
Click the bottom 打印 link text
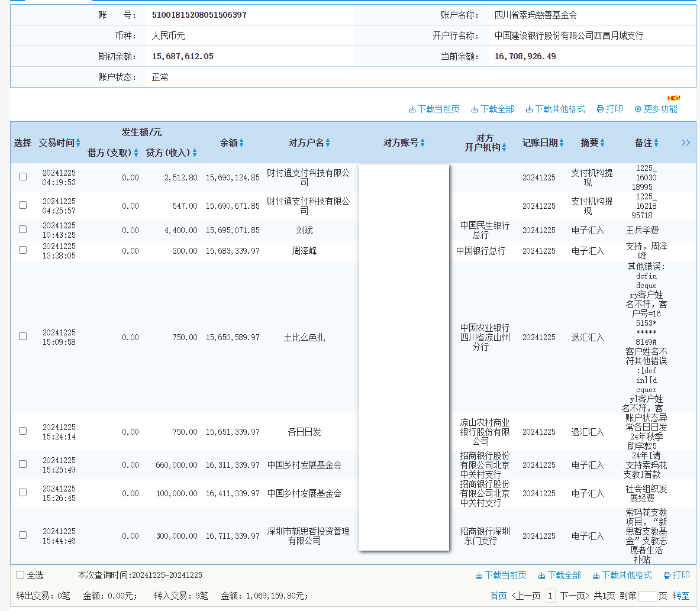682,576
